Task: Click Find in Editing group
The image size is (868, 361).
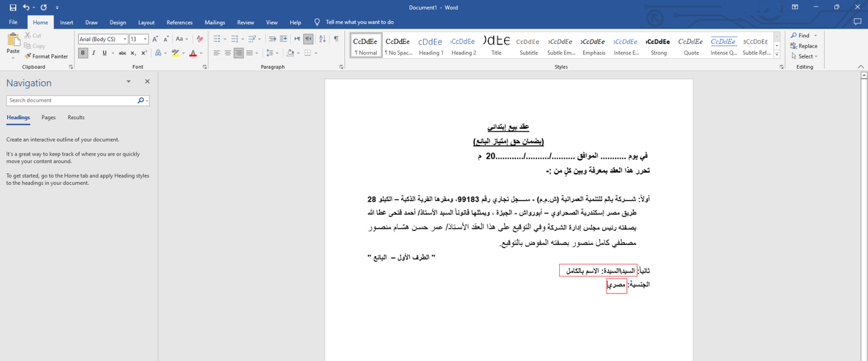Action: [x=800, y=35]
